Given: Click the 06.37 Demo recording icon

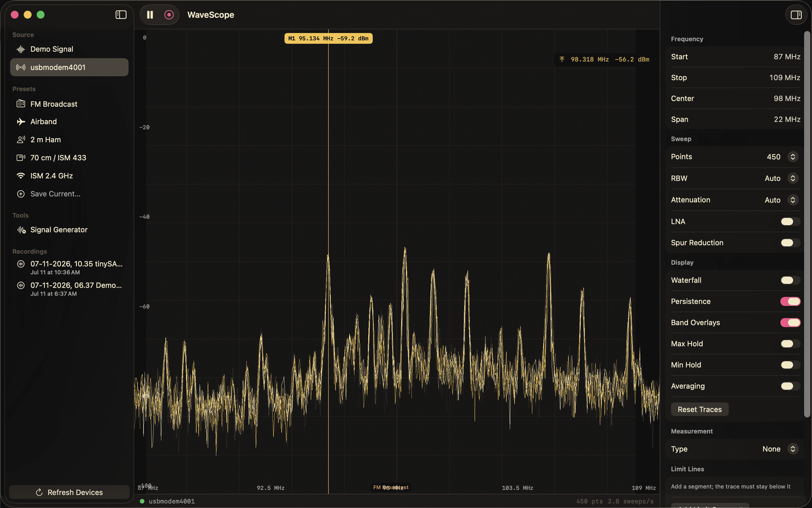Looking at the screenshot, I should pos(21,285).
